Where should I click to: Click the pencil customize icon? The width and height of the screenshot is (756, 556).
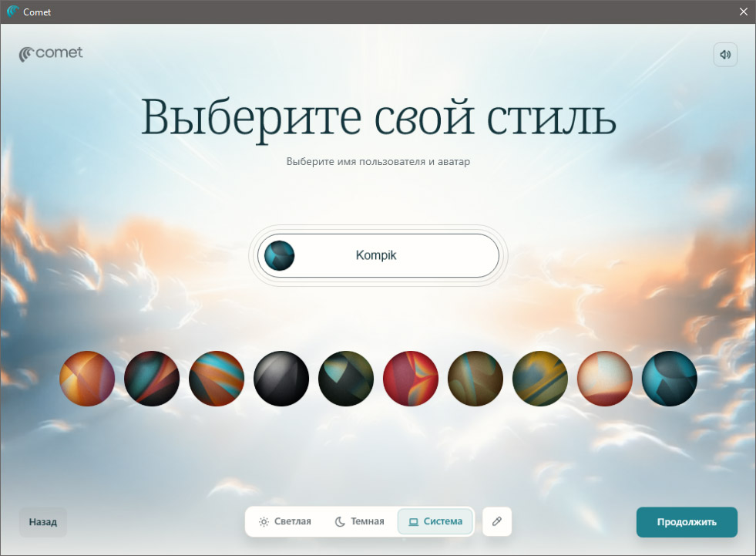[497, 521]
